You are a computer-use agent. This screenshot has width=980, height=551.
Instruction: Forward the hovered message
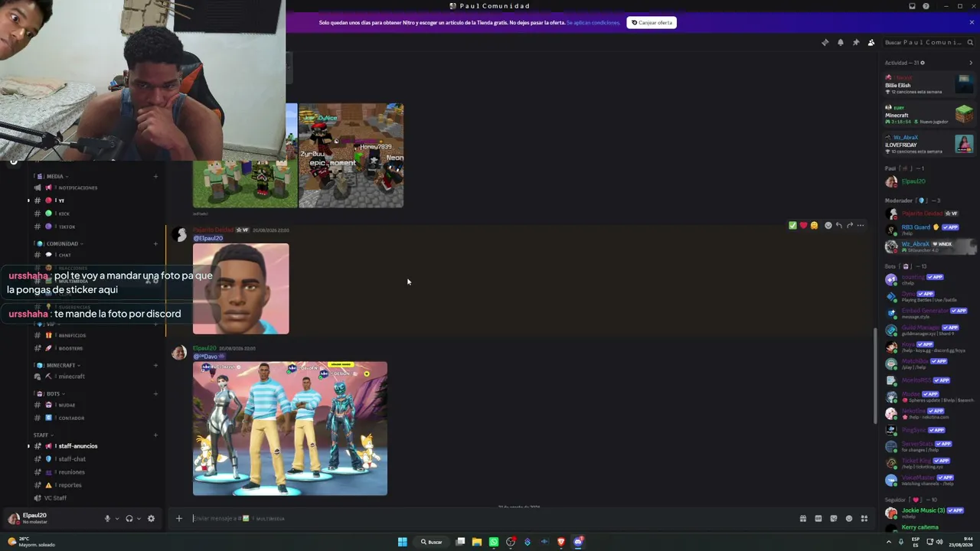coord(849,226)
